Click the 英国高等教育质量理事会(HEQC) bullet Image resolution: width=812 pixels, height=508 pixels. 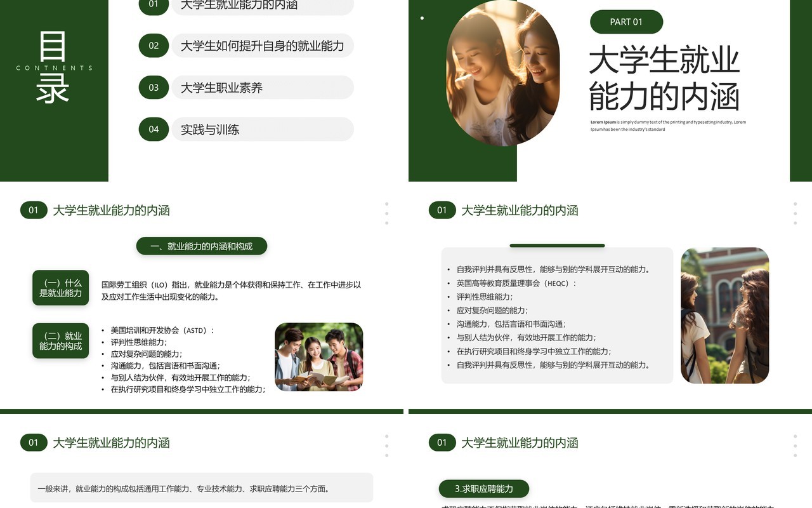[x=512, y=283]
